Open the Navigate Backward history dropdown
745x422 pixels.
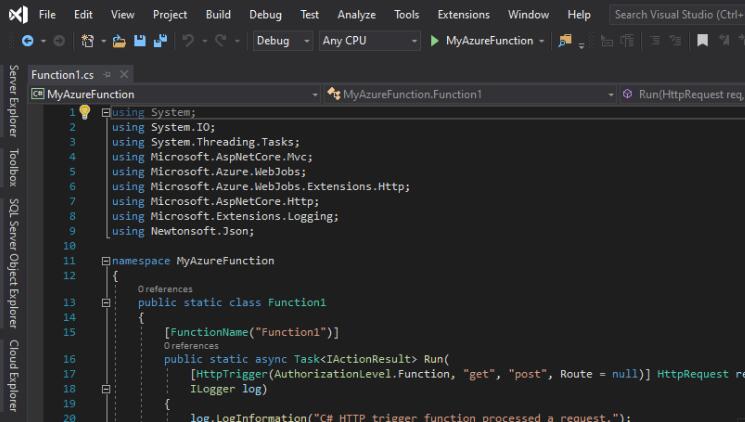pyautogui.click(x=43, y=41)
